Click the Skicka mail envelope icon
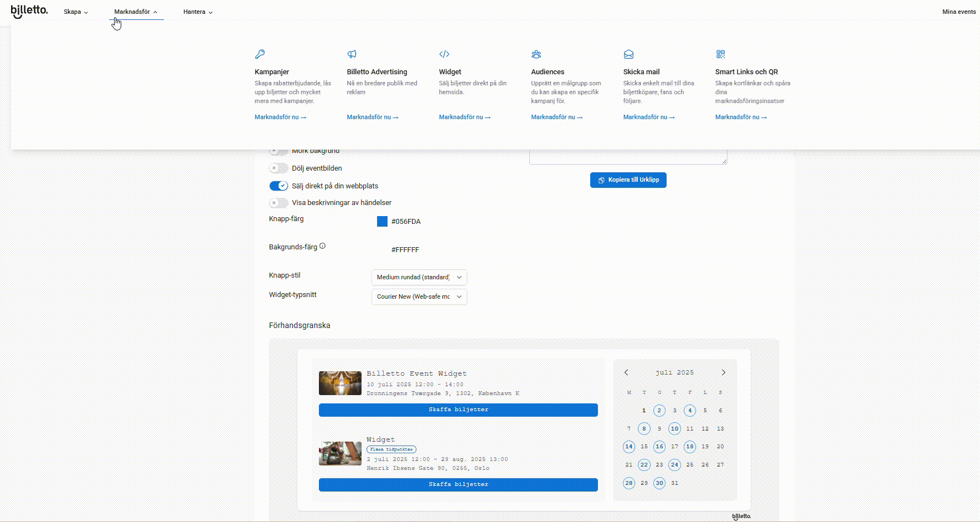 point(628,54)
